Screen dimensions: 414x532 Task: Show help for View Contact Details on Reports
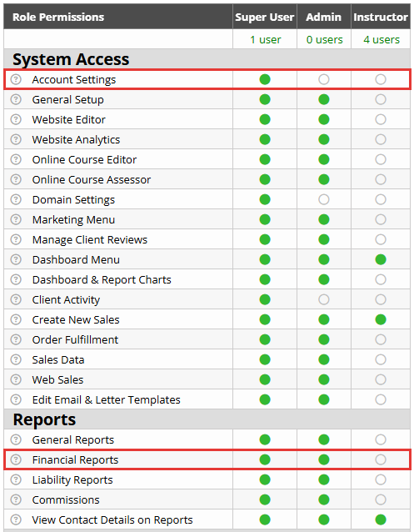[16, 519]
